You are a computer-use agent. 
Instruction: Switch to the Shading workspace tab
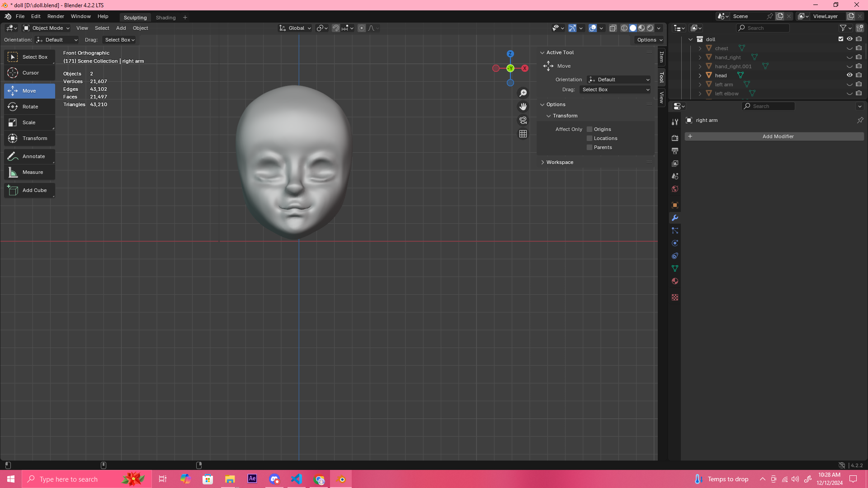[x=165, y=18]
